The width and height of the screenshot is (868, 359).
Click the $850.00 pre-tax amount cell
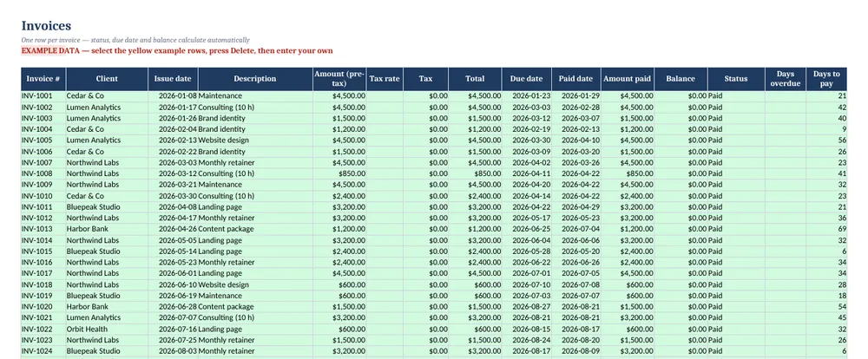pyautogui.click(x=339, y=173)
